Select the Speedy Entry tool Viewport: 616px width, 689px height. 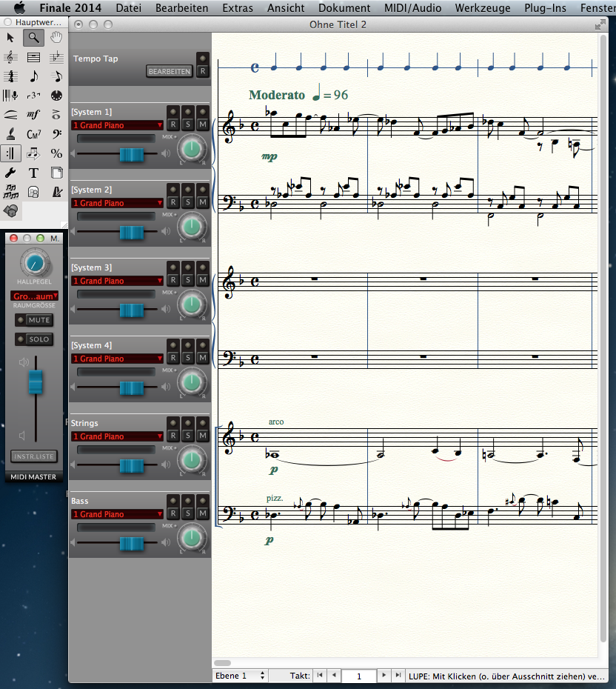[x=56, y=76]
